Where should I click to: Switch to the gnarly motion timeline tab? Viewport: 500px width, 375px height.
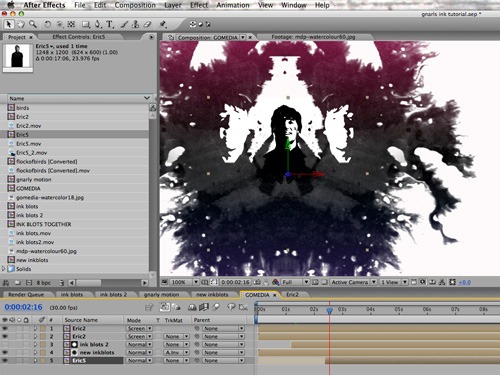161,295
